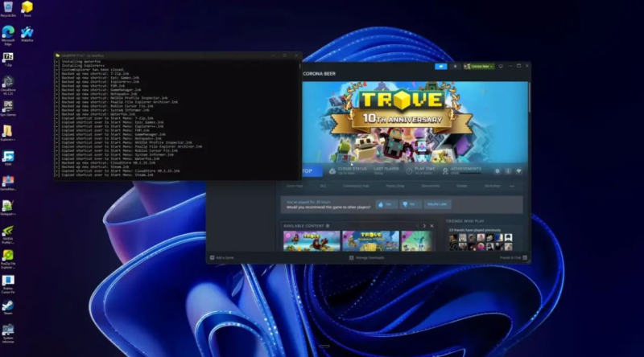644x357 pixels.
Task: Click the Play Time clock icon
Action: click(x=409, y=171)
